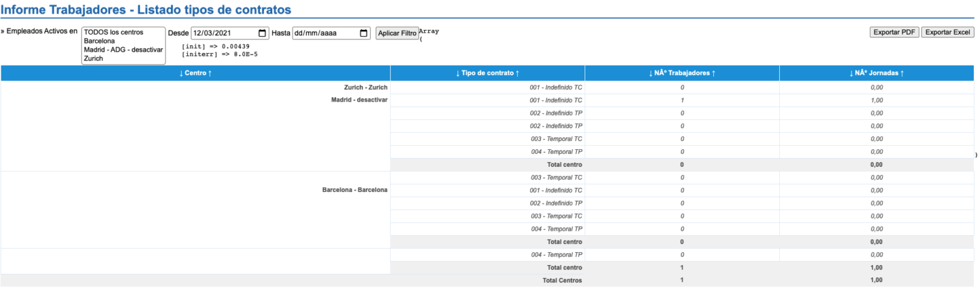Sort Trabajadores column using its down arrow

(x=651, y=74)
